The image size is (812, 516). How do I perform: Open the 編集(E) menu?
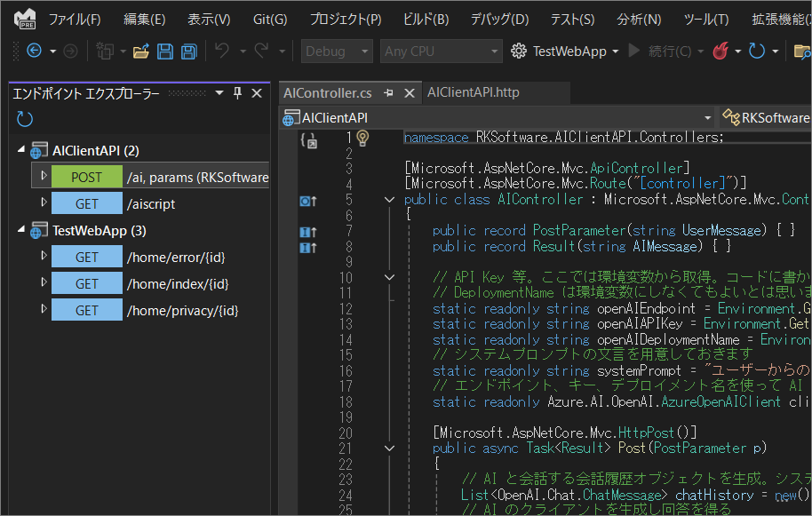click(145, 20)
